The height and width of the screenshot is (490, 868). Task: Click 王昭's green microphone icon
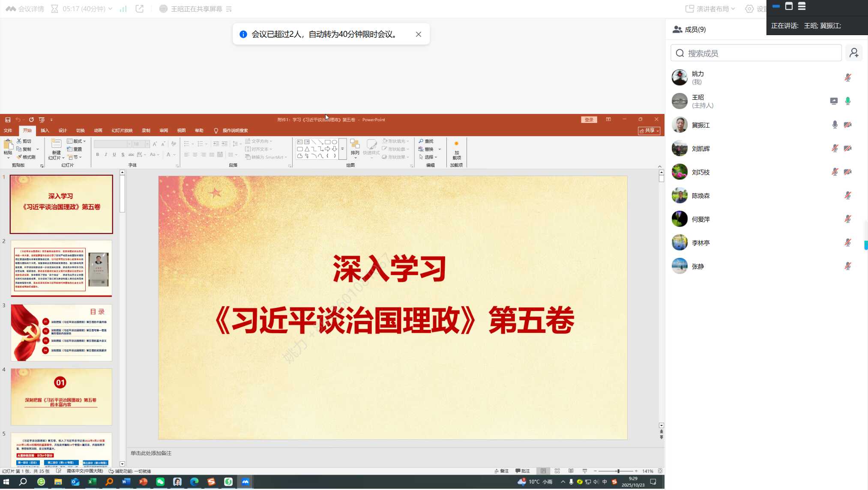pyautogui.click(x=847, y=102)
